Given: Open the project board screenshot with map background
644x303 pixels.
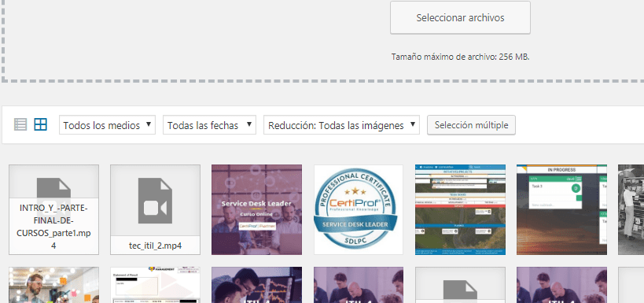Looking at the screenshot, I should 460,209.
